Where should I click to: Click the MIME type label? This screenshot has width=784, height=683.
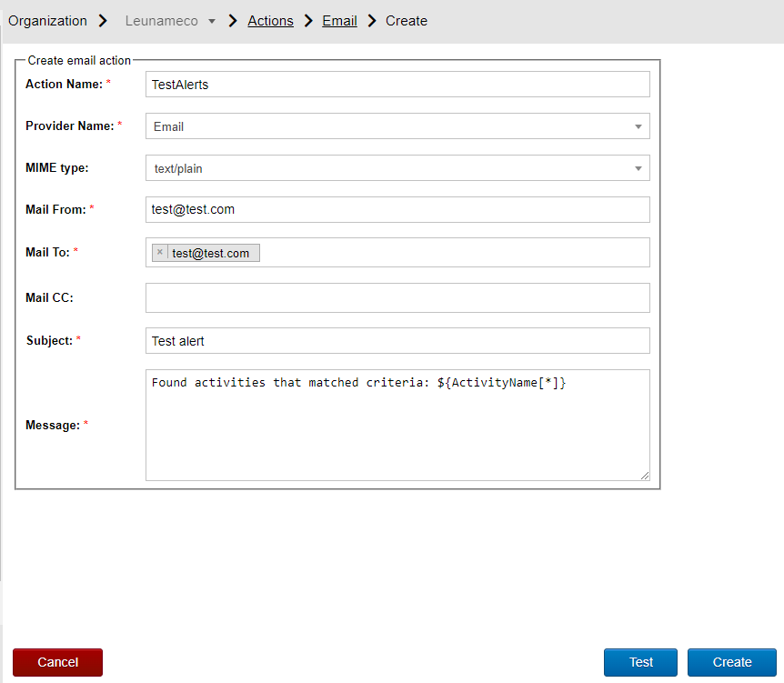click(57, 168)
